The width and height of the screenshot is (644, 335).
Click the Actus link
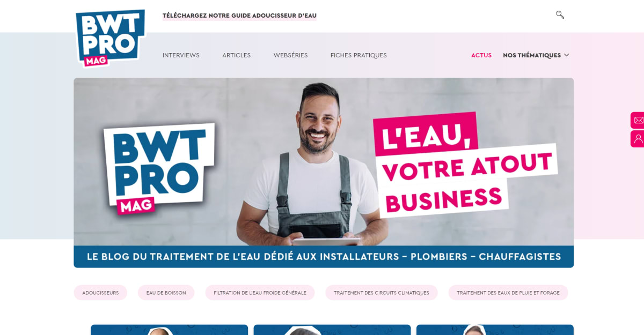coord(481,55)
